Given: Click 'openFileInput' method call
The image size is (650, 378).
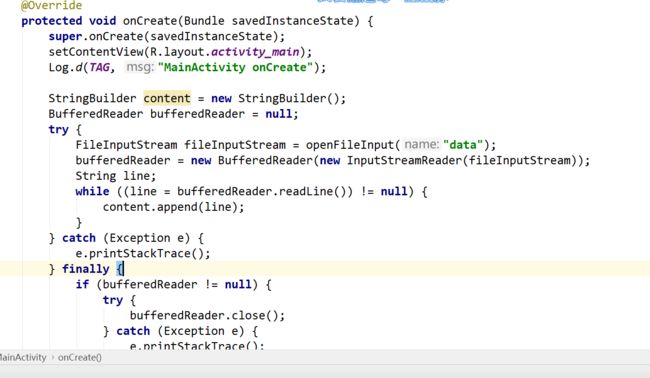Looking at the screenshot, I should pyautogui.click(x=350, y=145).
